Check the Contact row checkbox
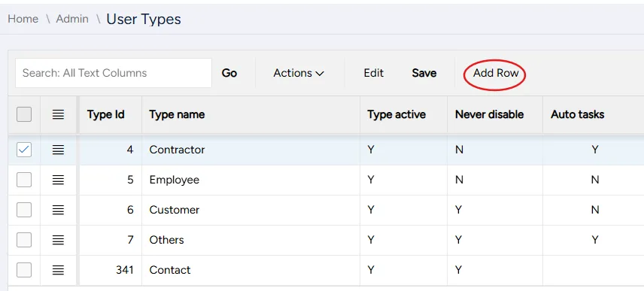The image size is (644, 291). [24, 270]
